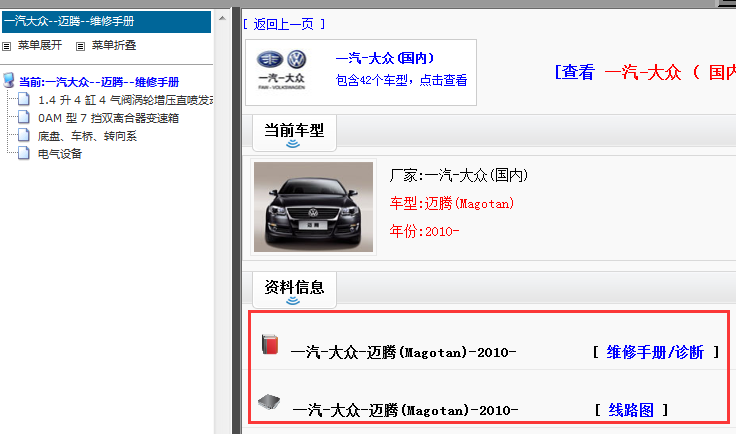The height and width of the screenshot is (434, 736).
Task: Click document icon for 底盘、车桥、转向系
Action: click(23, 135)
